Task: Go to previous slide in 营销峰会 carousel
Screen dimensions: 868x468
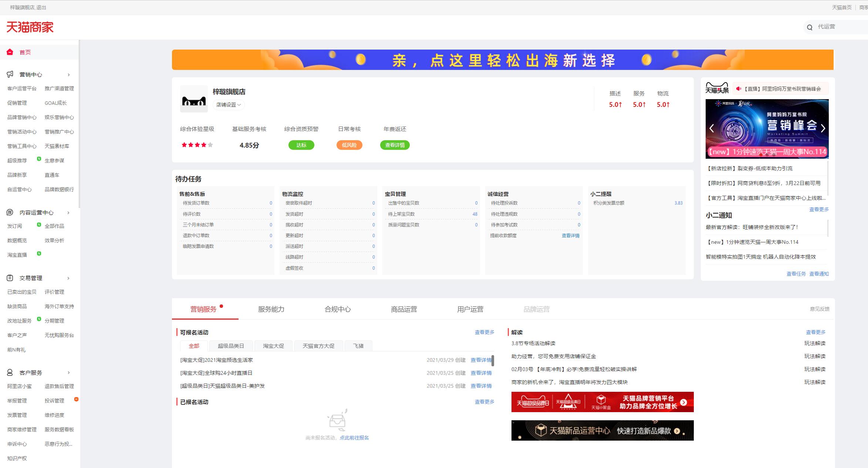Action: click(x=712, y=128)
